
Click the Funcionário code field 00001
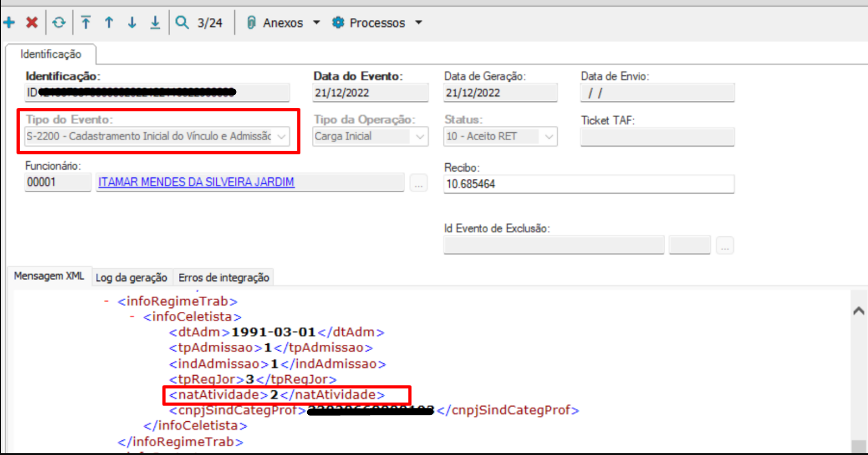pyautogui.click(x=58, y=182)
